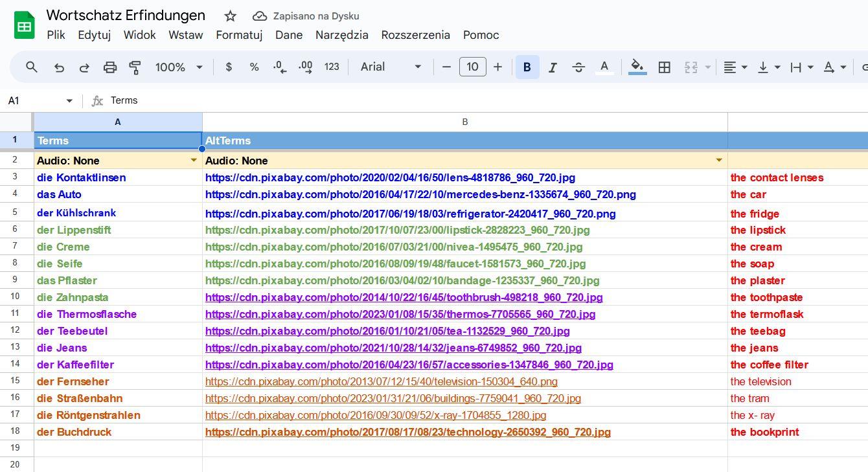Toggle italic text formatting
This screenshot has height=472, width=868.
pos(553,67)
